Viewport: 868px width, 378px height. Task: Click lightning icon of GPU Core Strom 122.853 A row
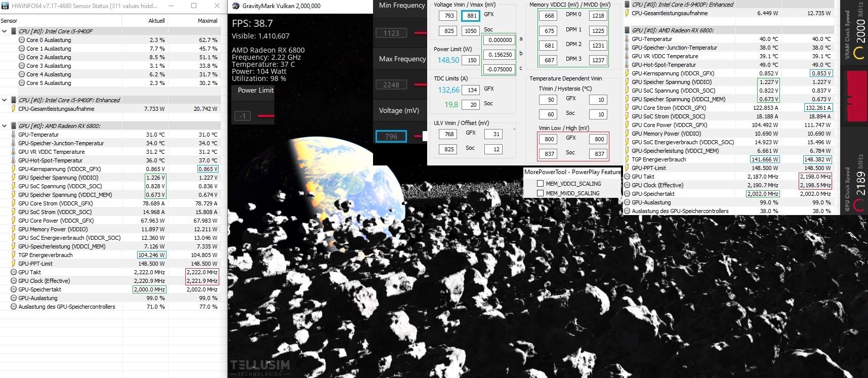point(627,107)
